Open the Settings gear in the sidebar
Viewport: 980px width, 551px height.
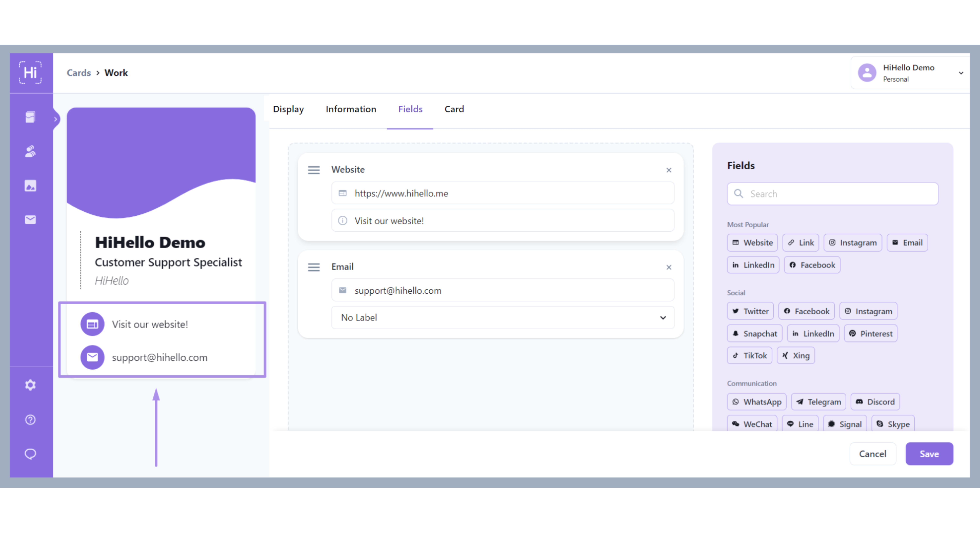coord(30,385)
